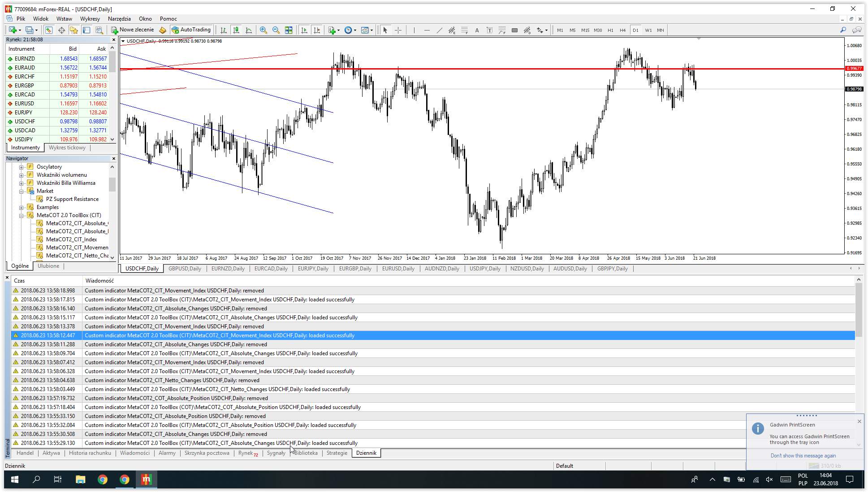Toggle the AutoTrading button
Screen dimensions: 868x492
pos(191,30)
